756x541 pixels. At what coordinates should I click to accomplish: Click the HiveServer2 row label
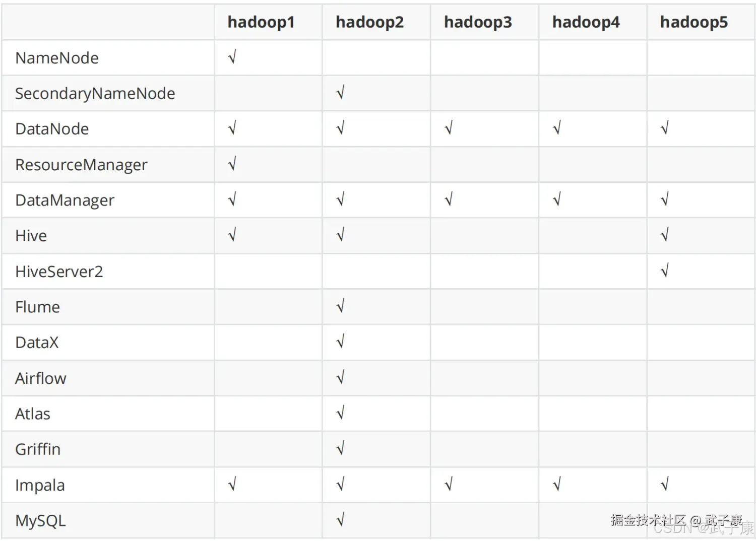[59, 272]
